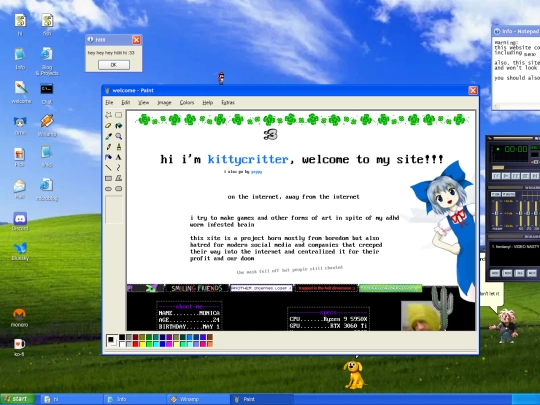Choose the Fill With Color bucket tool
The width and height of the screenshot is (540, 405).
(x=118, y=126)
